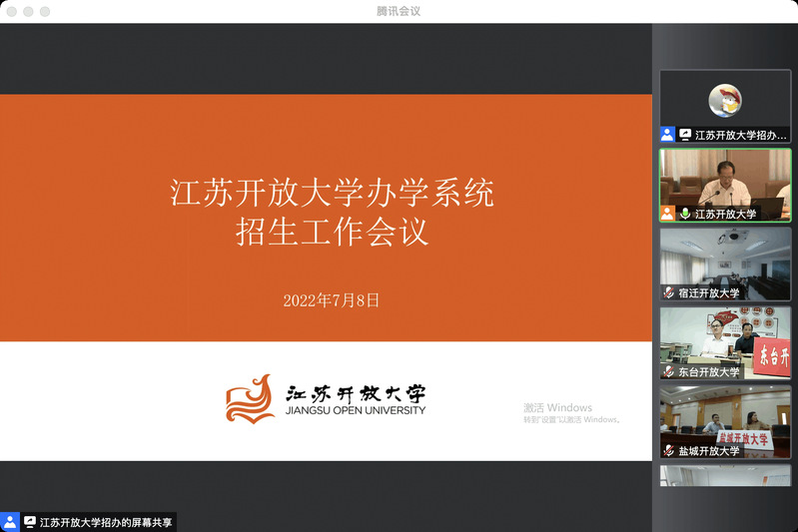Click screen-share icon on 江苏开放大学招办 tile
This screenshot has width=798, height=532.
(x=685, y=134)
